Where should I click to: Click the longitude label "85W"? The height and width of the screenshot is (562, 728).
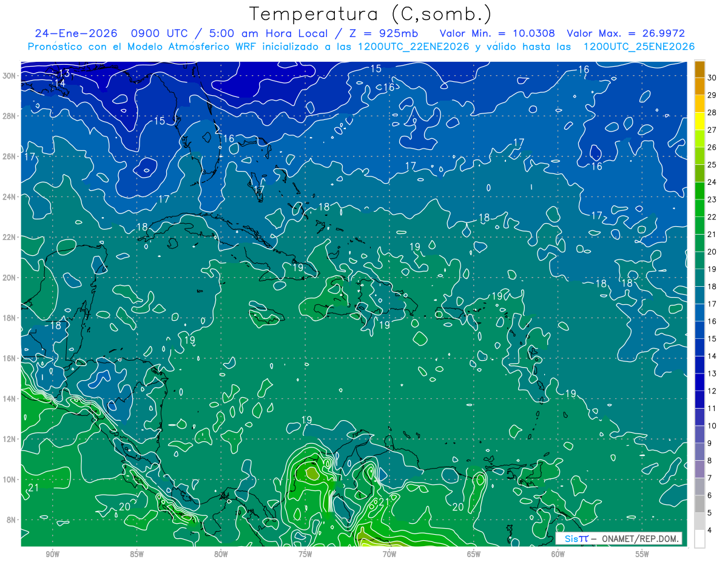coord(137,555)
